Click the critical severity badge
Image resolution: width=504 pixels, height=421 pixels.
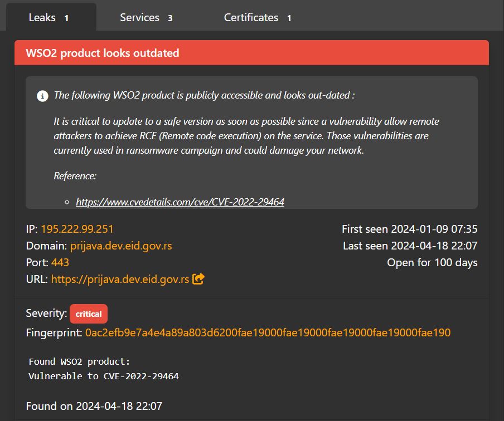pos(89,314)
